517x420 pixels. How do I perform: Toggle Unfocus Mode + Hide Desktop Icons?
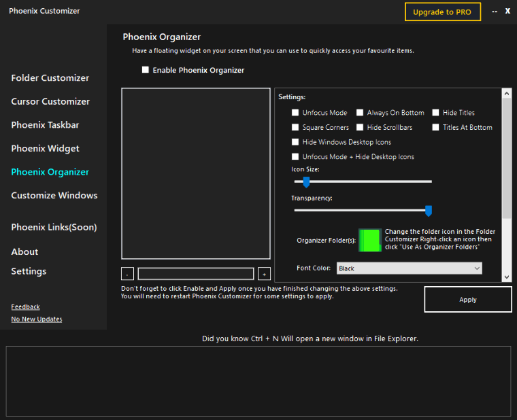pos(295,156)
